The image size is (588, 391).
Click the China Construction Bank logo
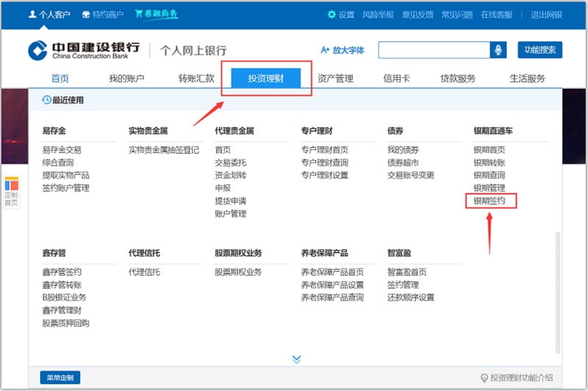coord(38,50)
